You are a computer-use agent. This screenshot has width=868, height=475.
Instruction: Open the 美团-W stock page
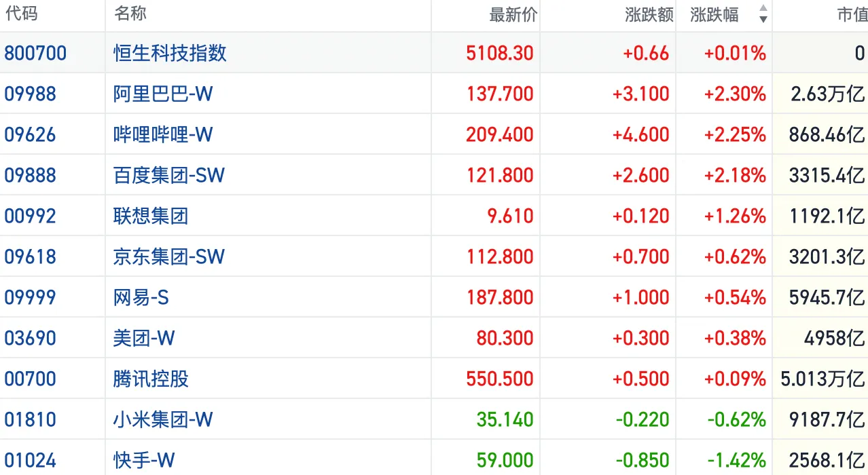[x=144, y=338]
